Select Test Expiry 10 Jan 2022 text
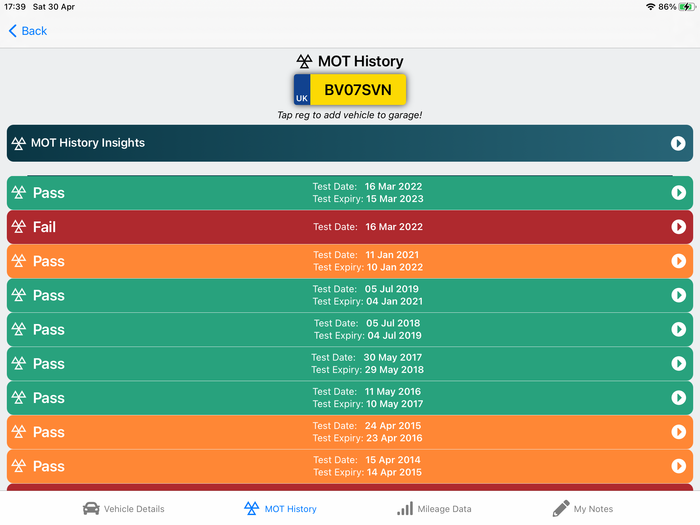 [368, 267]
